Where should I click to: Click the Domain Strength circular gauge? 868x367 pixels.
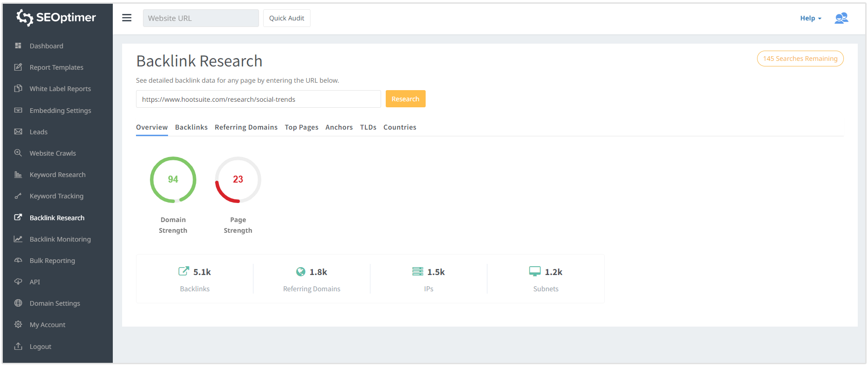coord(173,180)
